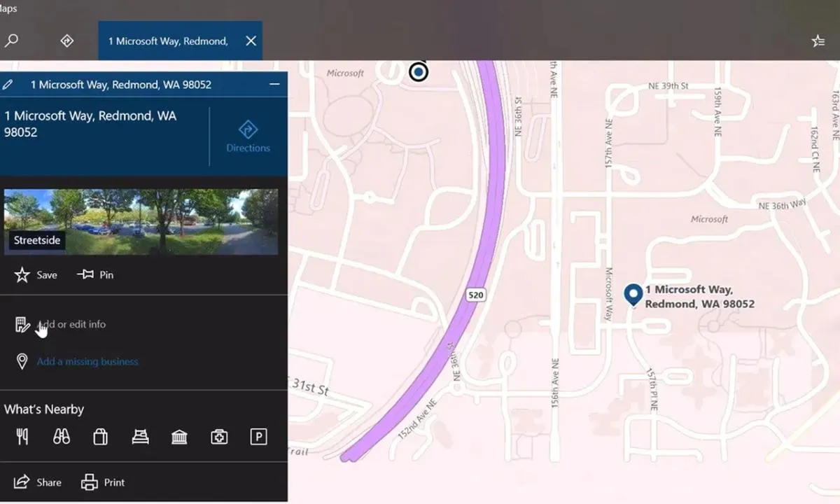Pin this location to Start
This screenshot has height=504, width=840.
pyautogui.click(x=95, y=275)
